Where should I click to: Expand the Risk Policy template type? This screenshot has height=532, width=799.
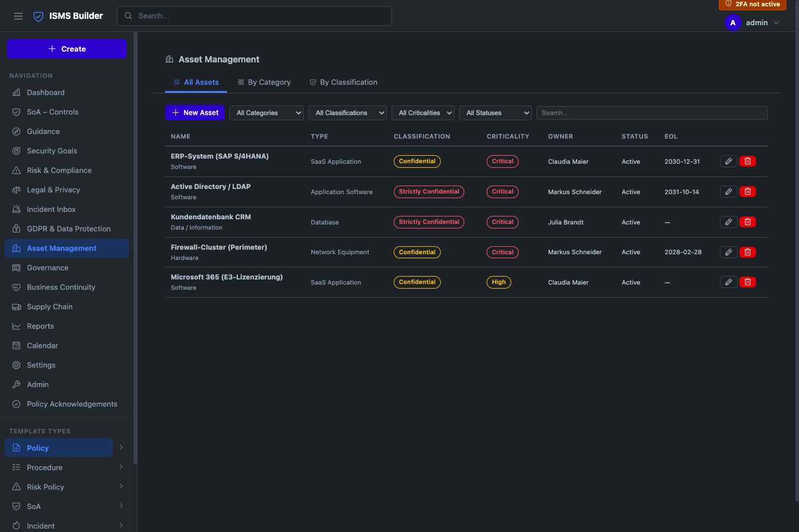121,487
